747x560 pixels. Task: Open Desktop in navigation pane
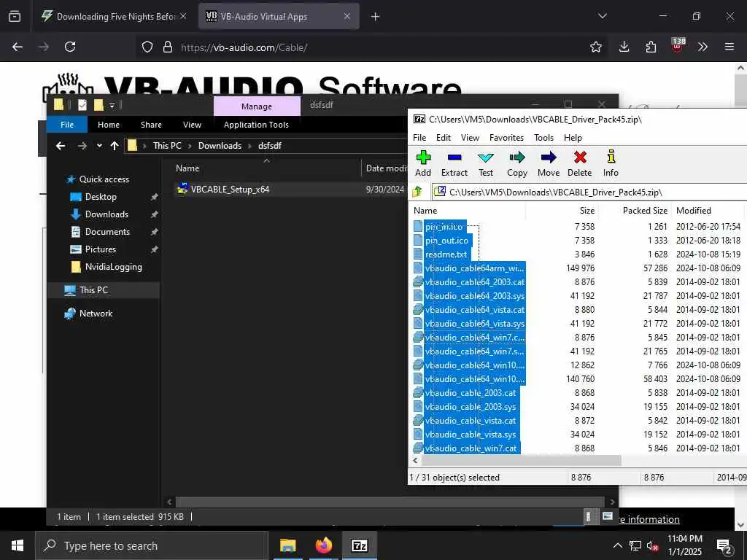101,197
